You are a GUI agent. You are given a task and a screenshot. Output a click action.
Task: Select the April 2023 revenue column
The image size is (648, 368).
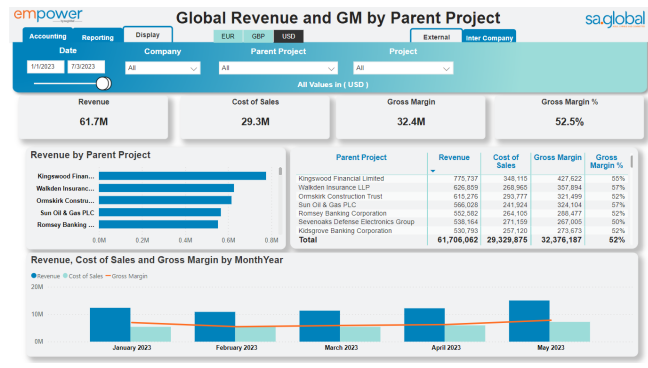coord(424,325)
